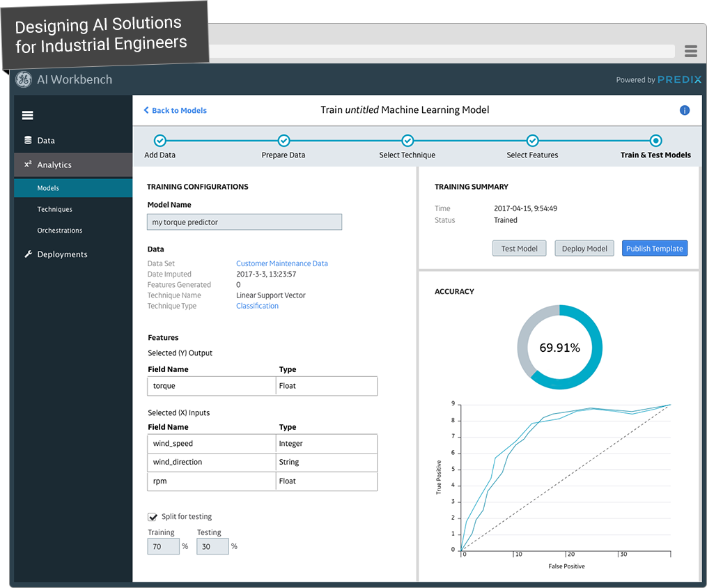Click the Data database icon
This screenshot has height=588, width=707.
28,140
